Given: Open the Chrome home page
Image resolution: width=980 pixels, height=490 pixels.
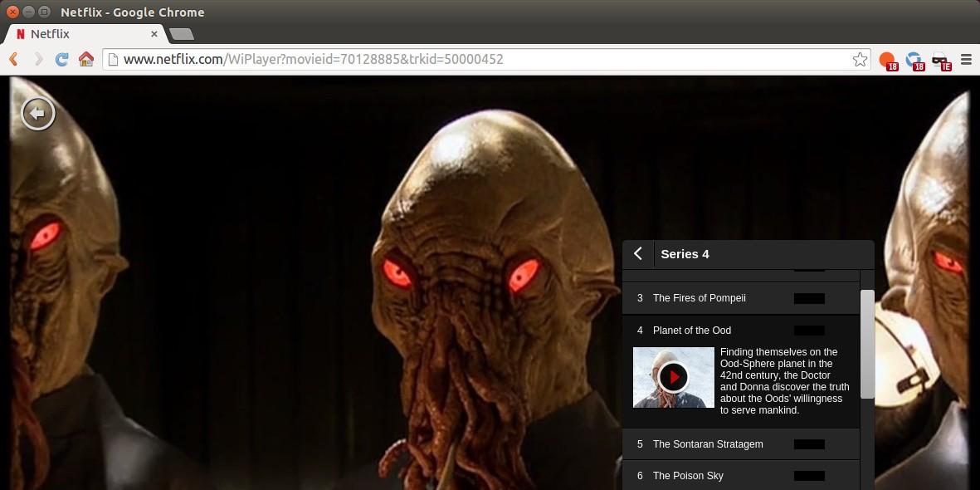Looking at the screenshot, I should 86,60.
